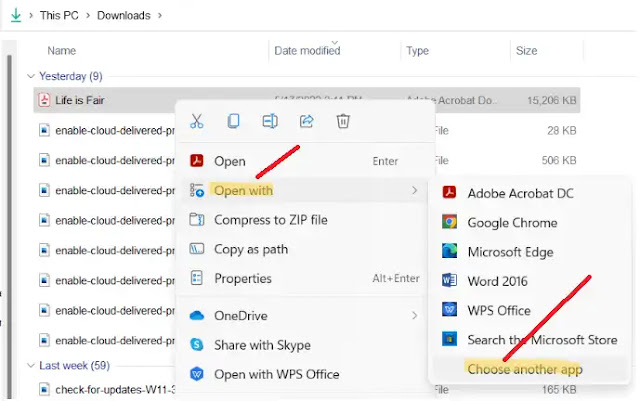The width and height of the screenshot is (640, 401).
Task: Pick Google Chrome in submenu
Action: click(530, 223)
